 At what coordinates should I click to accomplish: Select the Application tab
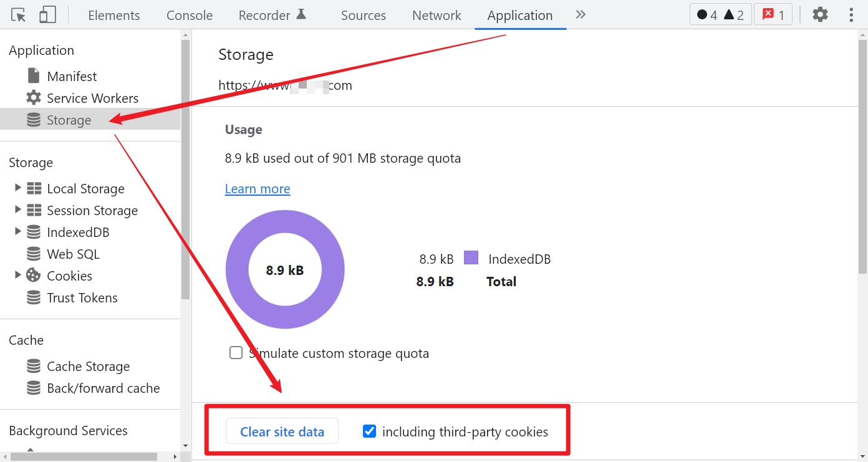click(520, 15)
